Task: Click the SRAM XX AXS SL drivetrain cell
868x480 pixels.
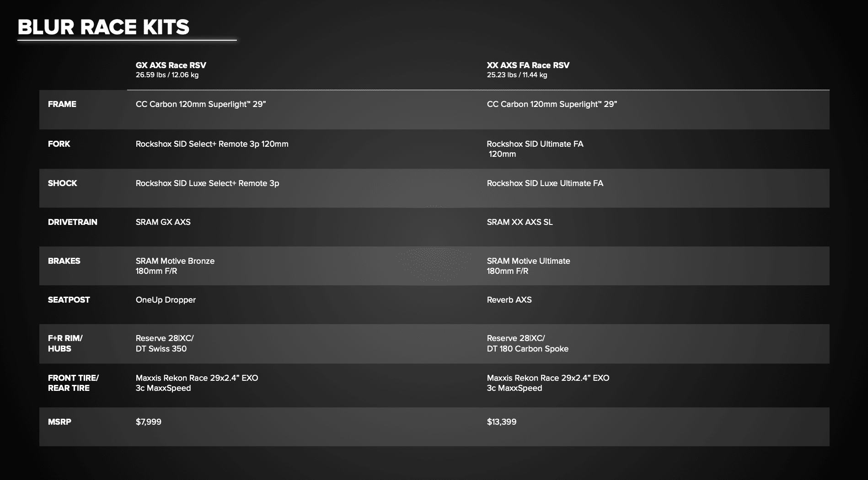Action: tap(520, 222)
